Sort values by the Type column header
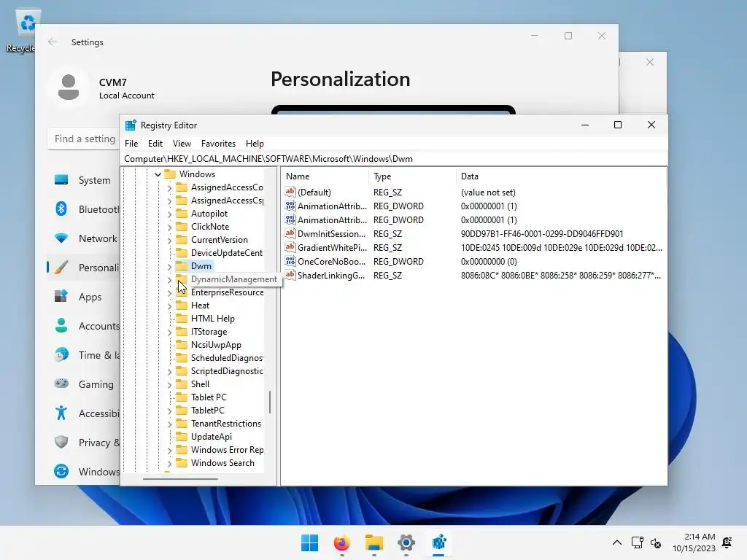 [412, 176]
